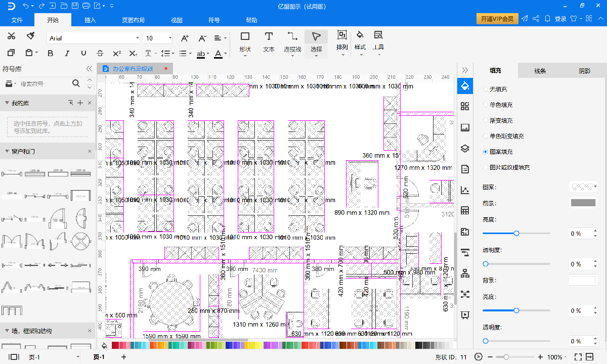The width and height of the screenshot is (607, 364).
Task: Click the Undo arrow in title bar
Action: (26, 6)
